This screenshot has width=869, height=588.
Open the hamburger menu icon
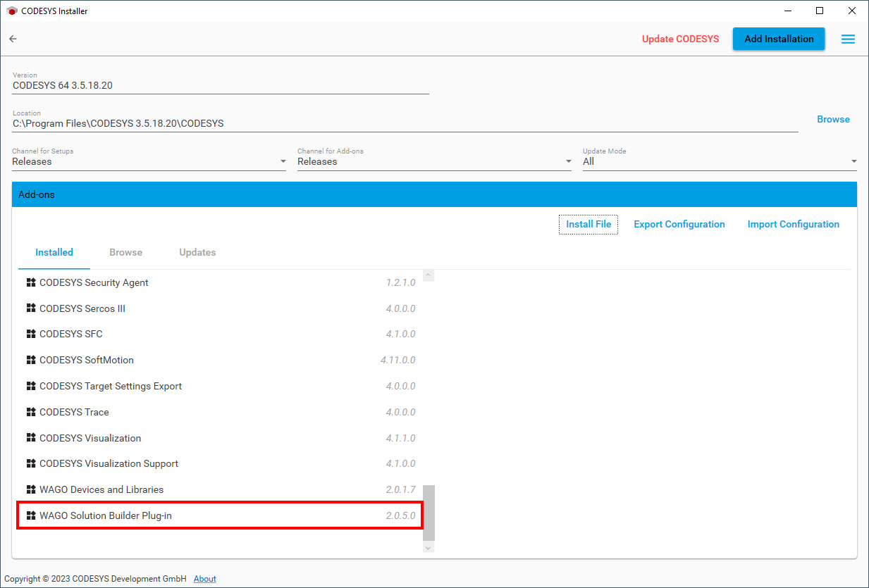click(x=848, y=39)
